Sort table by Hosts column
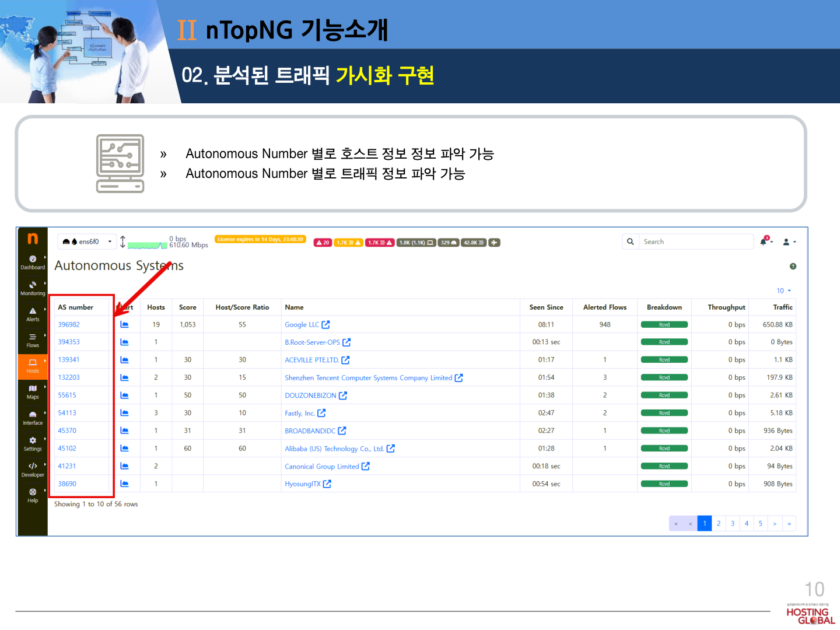The height and width of the screenshot is (630, 840). pyautogui.click(x=156, y=307)
